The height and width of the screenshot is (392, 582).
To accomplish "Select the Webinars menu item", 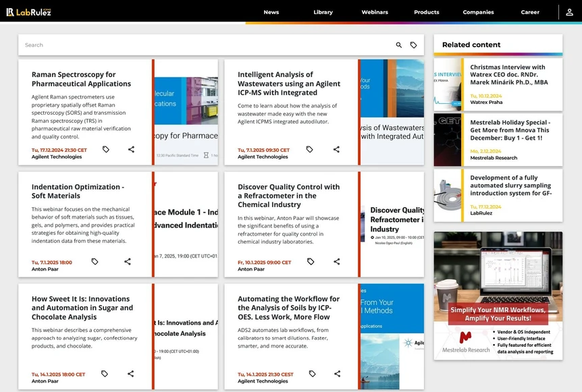I will tap(375, 12).
